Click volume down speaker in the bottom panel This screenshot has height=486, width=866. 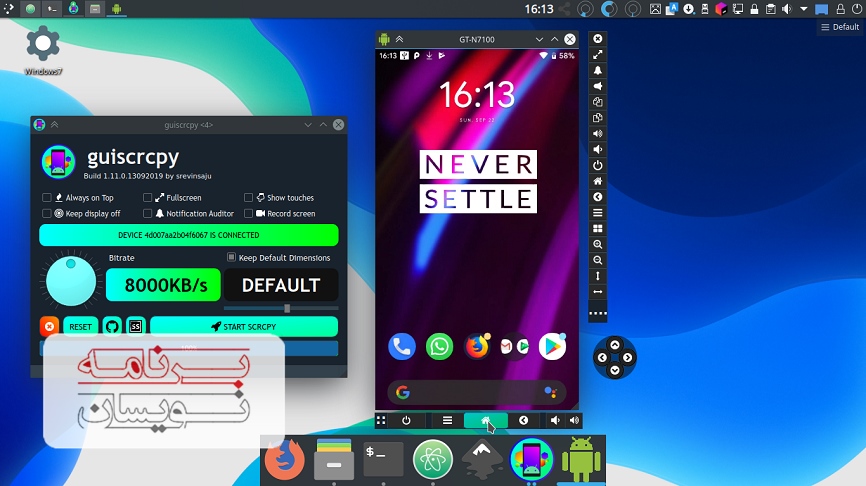tap(555, 420)
